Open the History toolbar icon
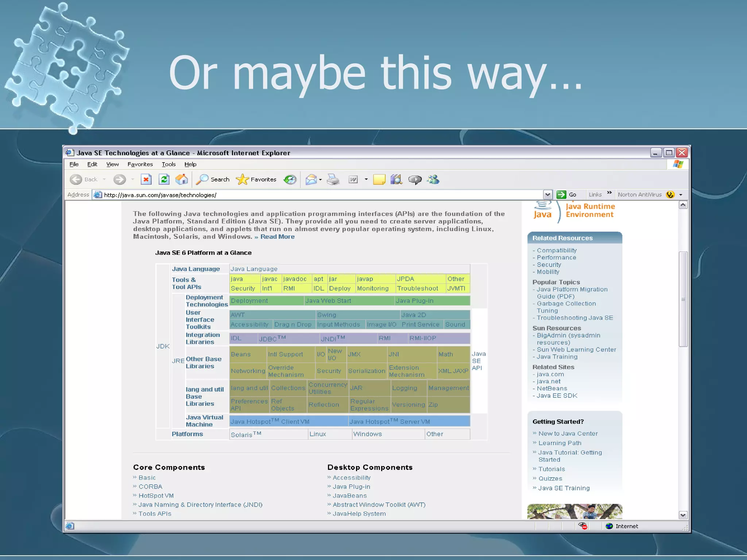This screenshot has width=747, height=560. tap(290, 179)
